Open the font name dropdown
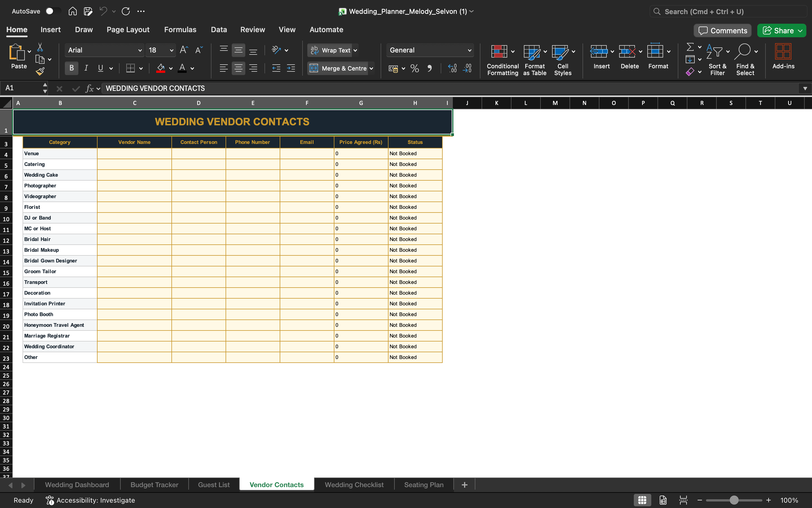This screenshot has width=812, height=508. tap(140, 51)
